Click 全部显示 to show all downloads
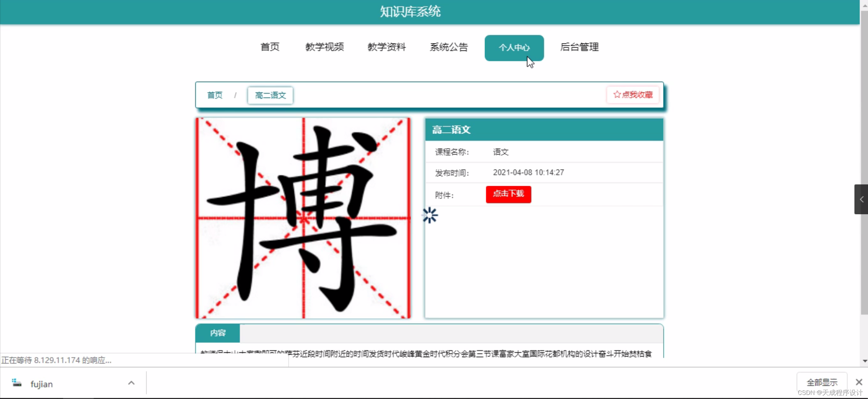Screen dimensions: 868x399 [x=822, y=382]
